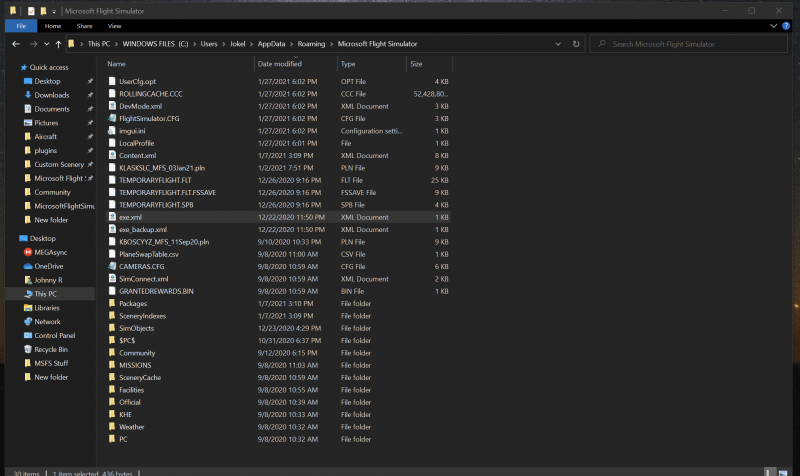This screenshot has width=800, height=476.
Task: Switch to details view button
Action: (x=768, y=472)
